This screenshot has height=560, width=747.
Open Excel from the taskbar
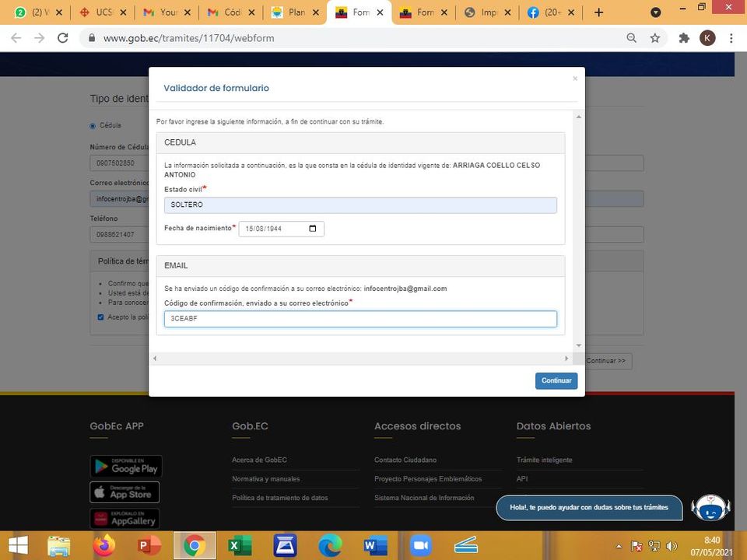(240, 546)
